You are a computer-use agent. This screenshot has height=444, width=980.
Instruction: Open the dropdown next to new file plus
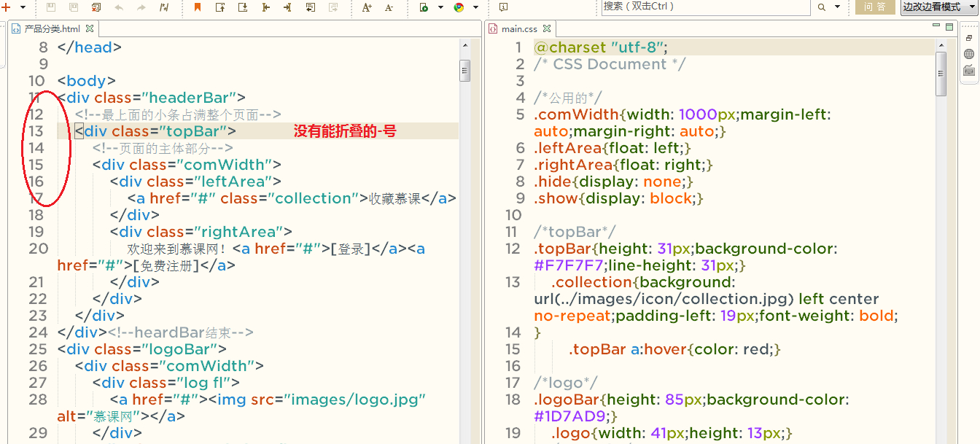(23, 7)
